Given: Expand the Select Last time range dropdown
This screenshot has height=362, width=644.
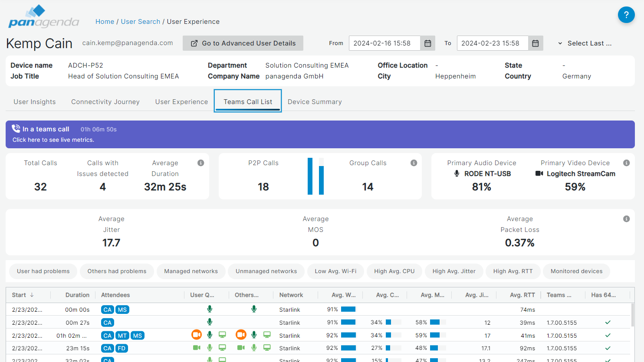Looking at the screenshot, I should tap(585, 43).
